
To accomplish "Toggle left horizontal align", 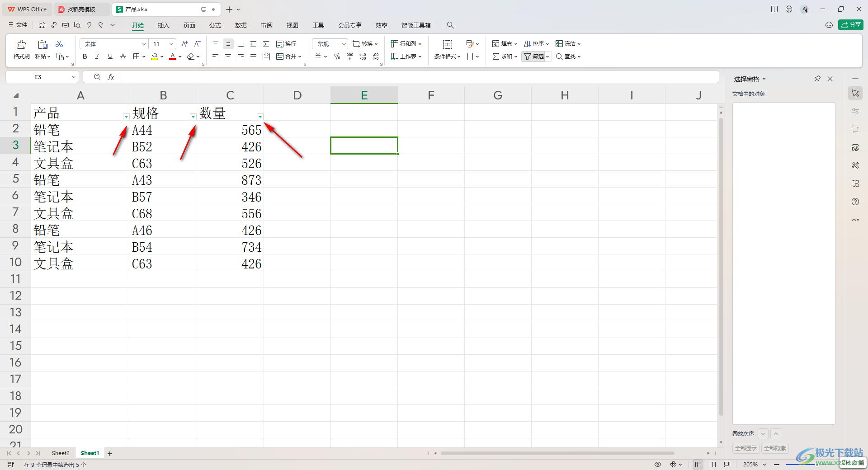I will pyautogui.click(x=216, y=56).
